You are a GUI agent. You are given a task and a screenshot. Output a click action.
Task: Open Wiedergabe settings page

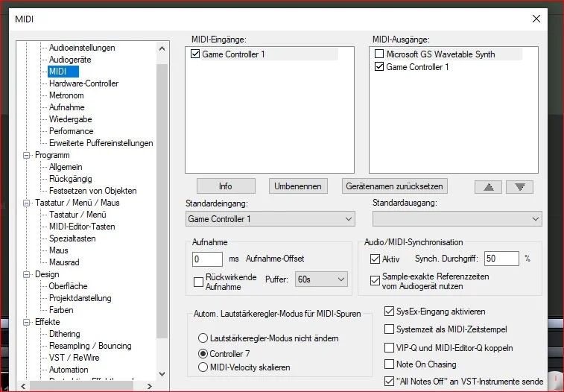pyautogui.click(x=71, y=119)
